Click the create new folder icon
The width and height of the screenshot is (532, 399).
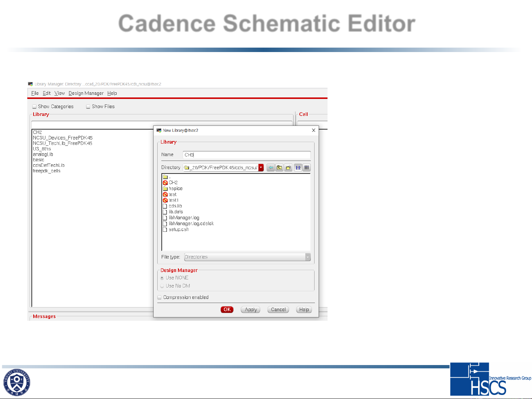point(288,168)
